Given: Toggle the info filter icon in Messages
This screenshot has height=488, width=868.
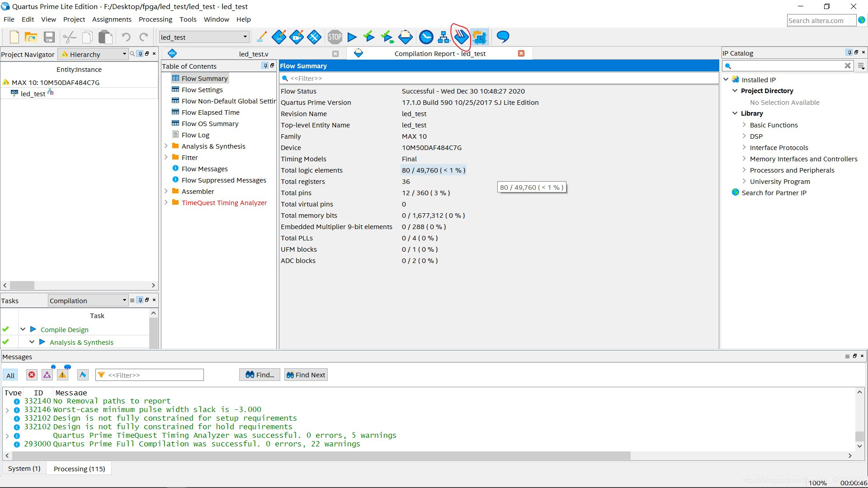Looking at the screenshot, I should click(82, 375).
